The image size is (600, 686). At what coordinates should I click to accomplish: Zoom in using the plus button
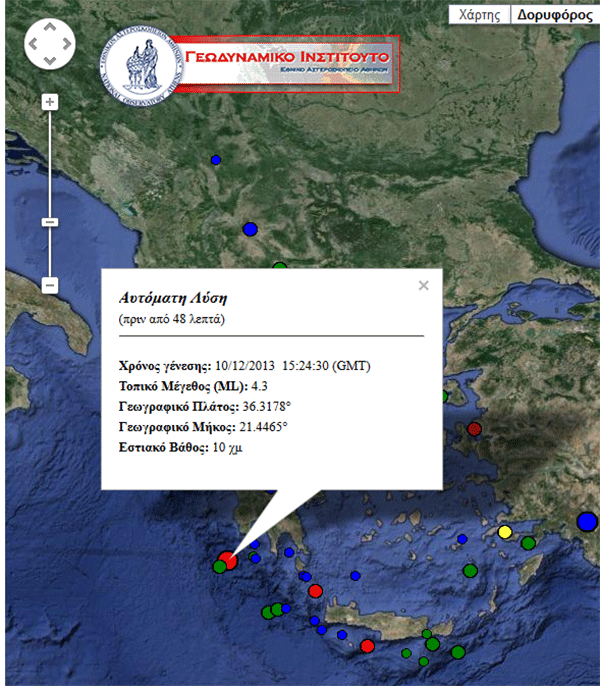point(50,102)
